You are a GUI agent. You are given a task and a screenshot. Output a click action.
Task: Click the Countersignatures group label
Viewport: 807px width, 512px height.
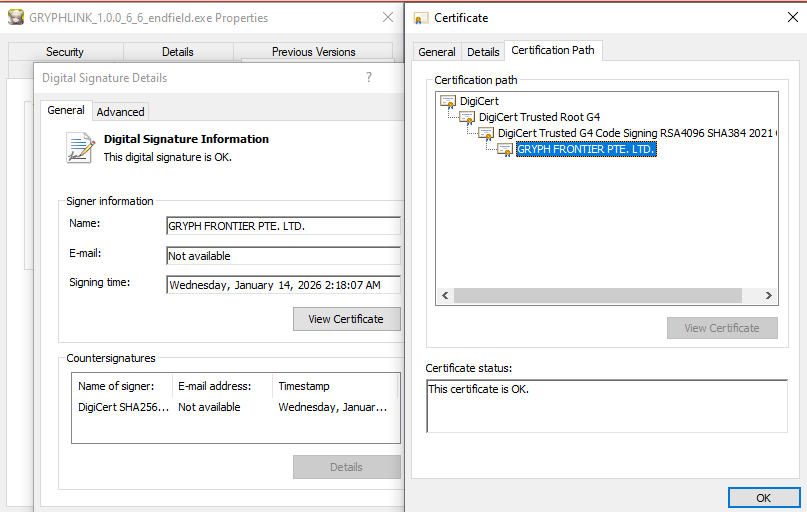111,358
